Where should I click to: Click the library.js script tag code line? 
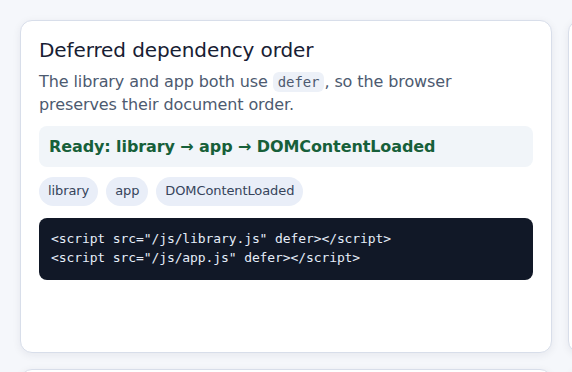221,239
